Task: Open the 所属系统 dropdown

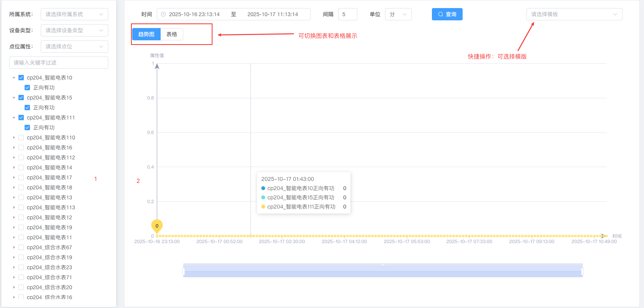Action: 75,14
